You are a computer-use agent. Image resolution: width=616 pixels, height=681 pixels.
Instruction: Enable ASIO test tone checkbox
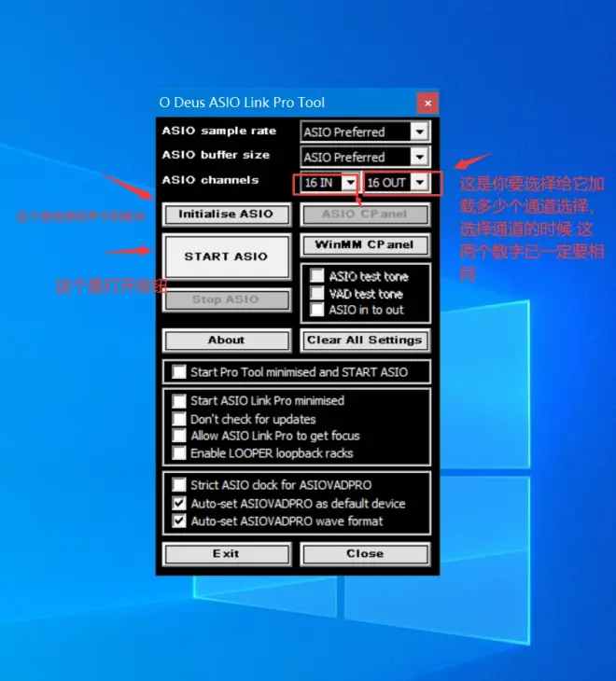click(x=316, y=276)
